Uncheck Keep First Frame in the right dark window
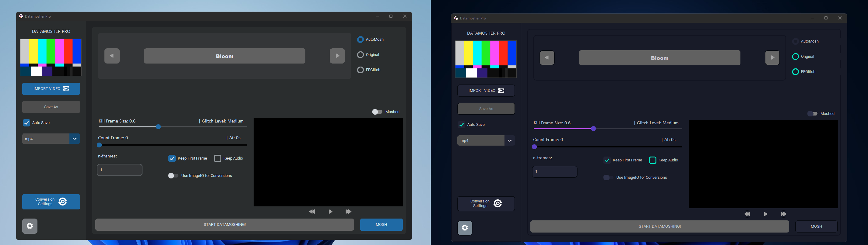 [x=607, y=160]
